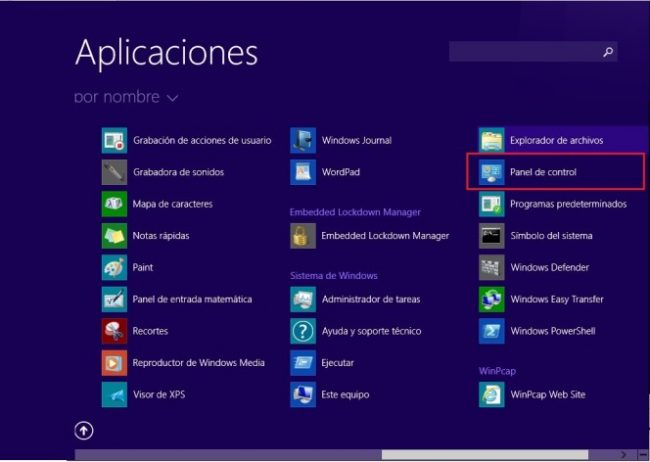Image resolution: width=650 pixels, height=462 pixels.
Task: Click the up arrow to return to Start
Action: 84,431
